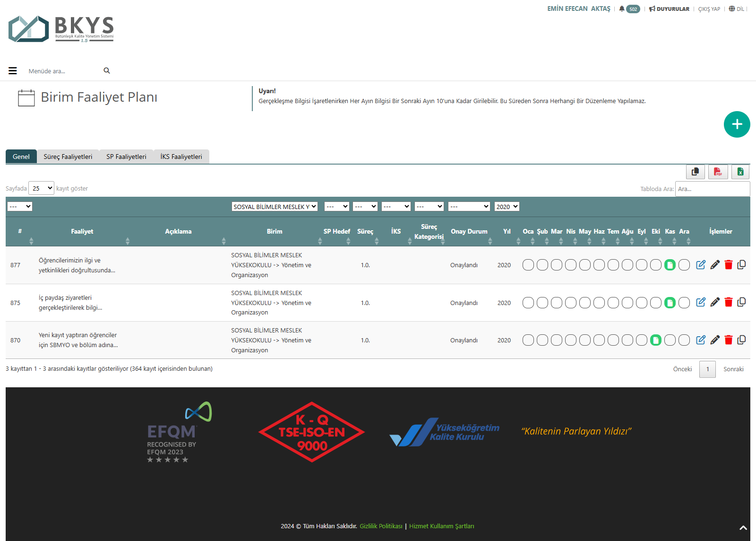The width and height of the screenshot is (756, 541).
Task: Open the SOSYAL BİLİMLER unit filter dropdown
Action: 274,207
